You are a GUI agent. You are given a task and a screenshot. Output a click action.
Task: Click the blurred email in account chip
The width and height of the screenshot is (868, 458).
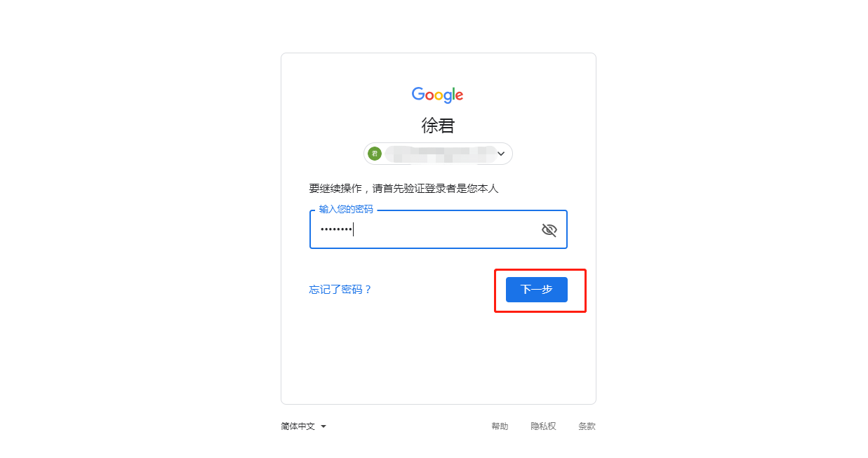[440, 154]
